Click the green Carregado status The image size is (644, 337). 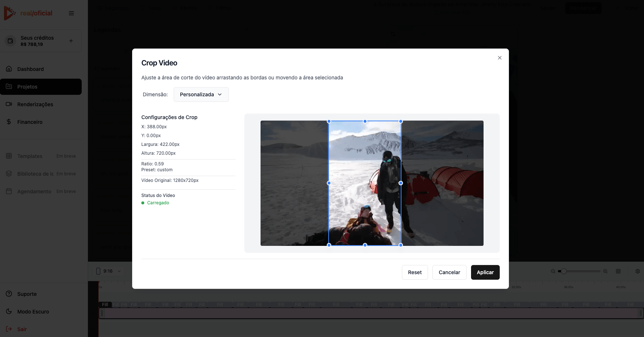click(155, 203)
